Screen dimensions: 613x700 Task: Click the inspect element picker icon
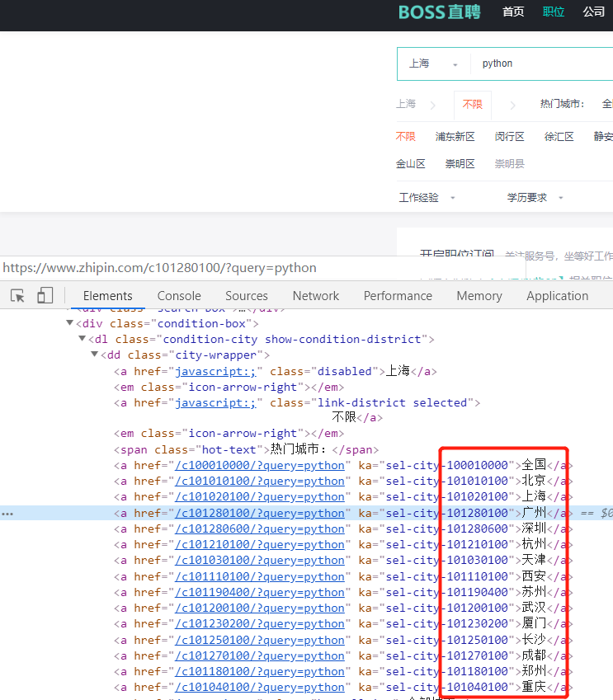pos(17,295)
